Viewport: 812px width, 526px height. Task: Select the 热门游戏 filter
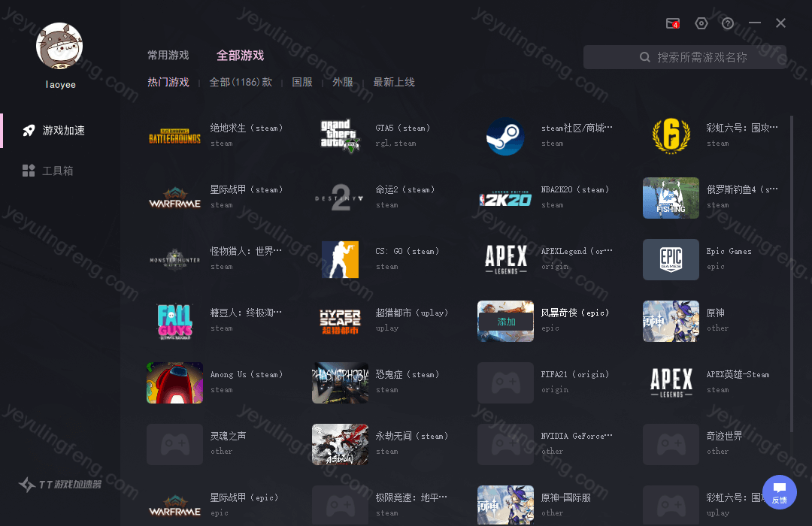(x=168, y=83)
